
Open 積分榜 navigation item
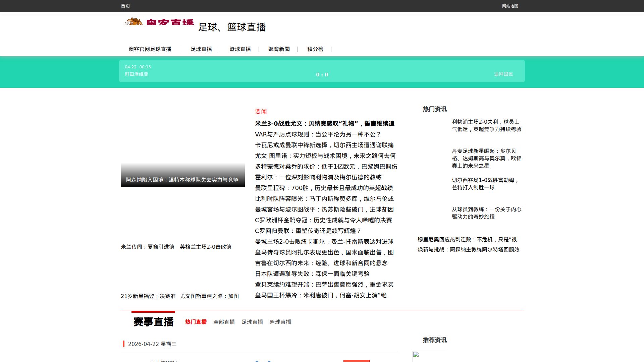click(315, 49)
